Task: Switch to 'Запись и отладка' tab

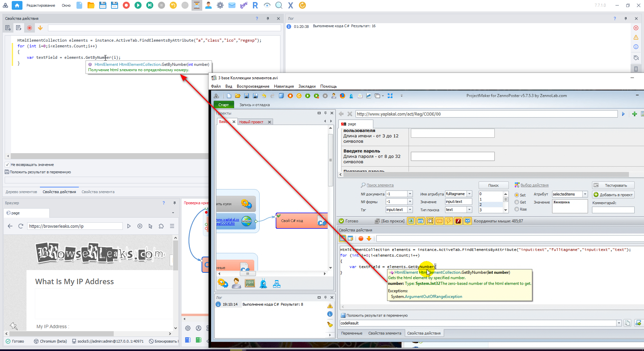Action: point(255,105)
